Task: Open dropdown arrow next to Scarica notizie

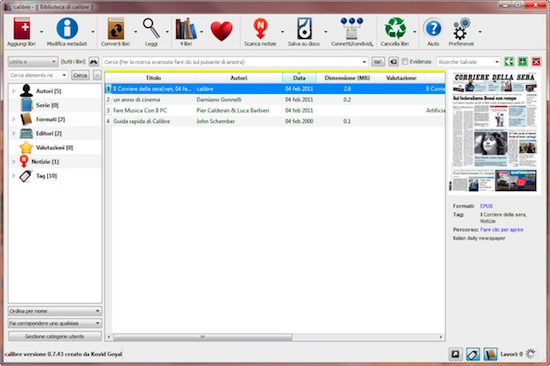Action: pos(282,32)
